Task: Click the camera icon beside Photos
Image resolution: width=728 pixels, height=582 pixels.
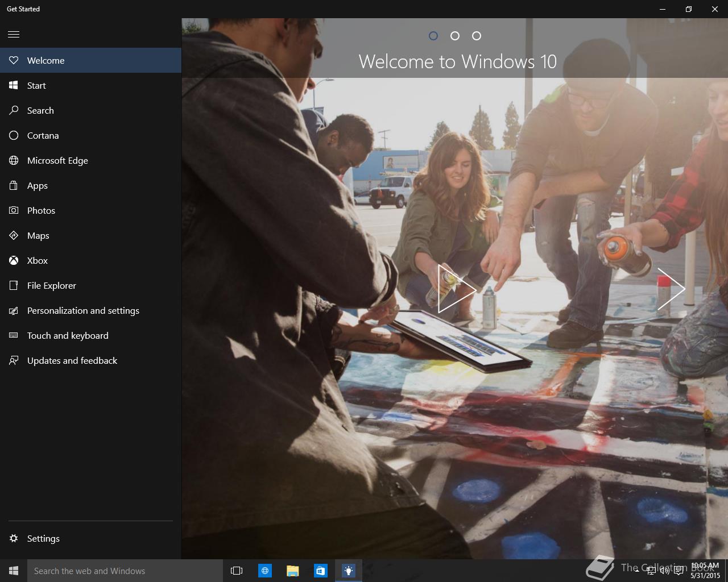Action: (x=14, y=210)
